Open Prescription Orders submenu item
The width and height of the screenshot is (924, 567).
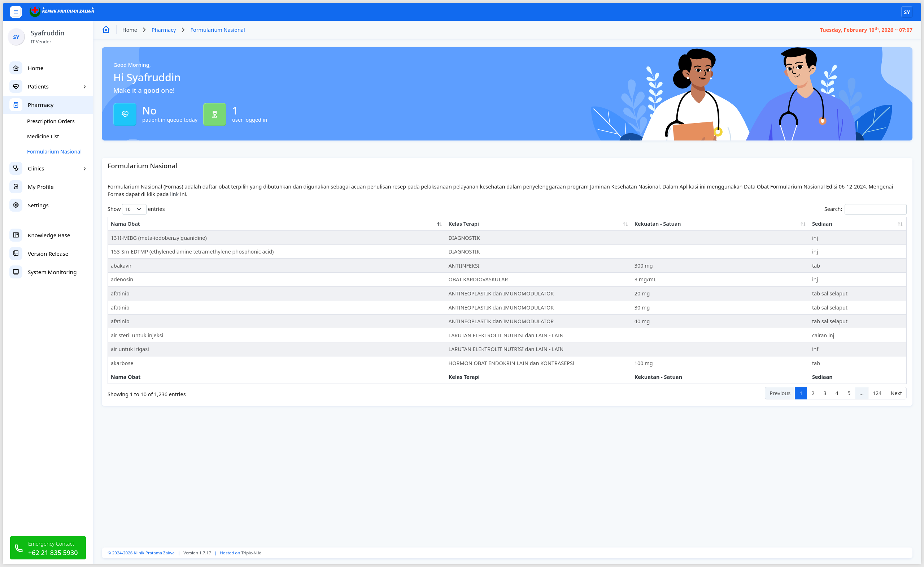tap(51, 121)
